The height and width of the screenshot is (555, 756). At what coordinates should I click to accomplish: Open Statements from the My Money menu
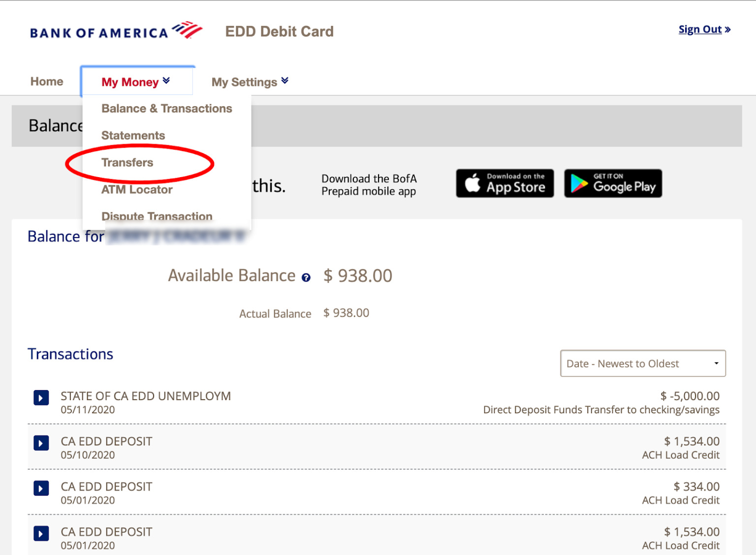click(x=133, y=135)
